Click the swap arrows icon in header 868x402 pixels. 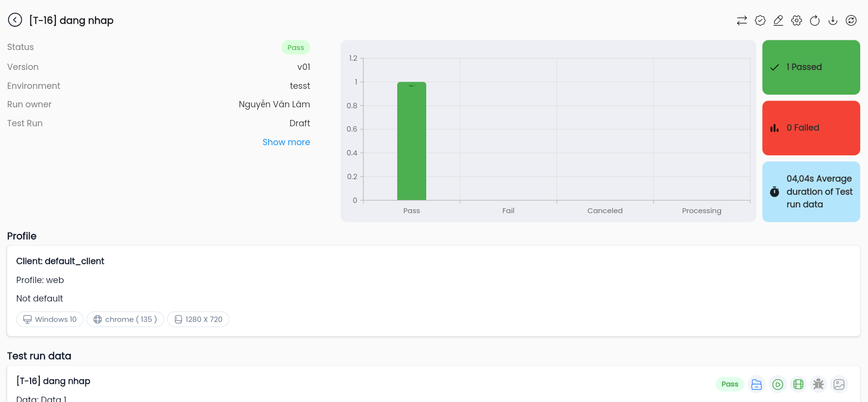[x=742, y=20]
